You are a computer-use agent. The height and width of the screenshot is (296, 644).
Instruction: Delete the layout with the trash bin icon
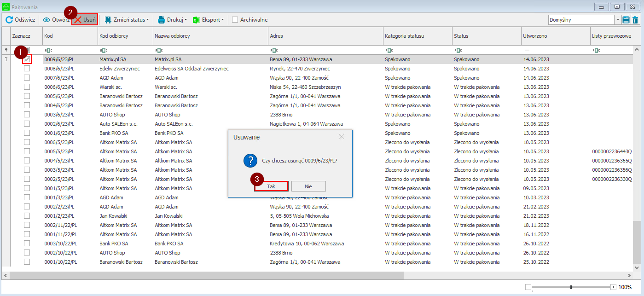pyautogui.click(x=635, y=20)
